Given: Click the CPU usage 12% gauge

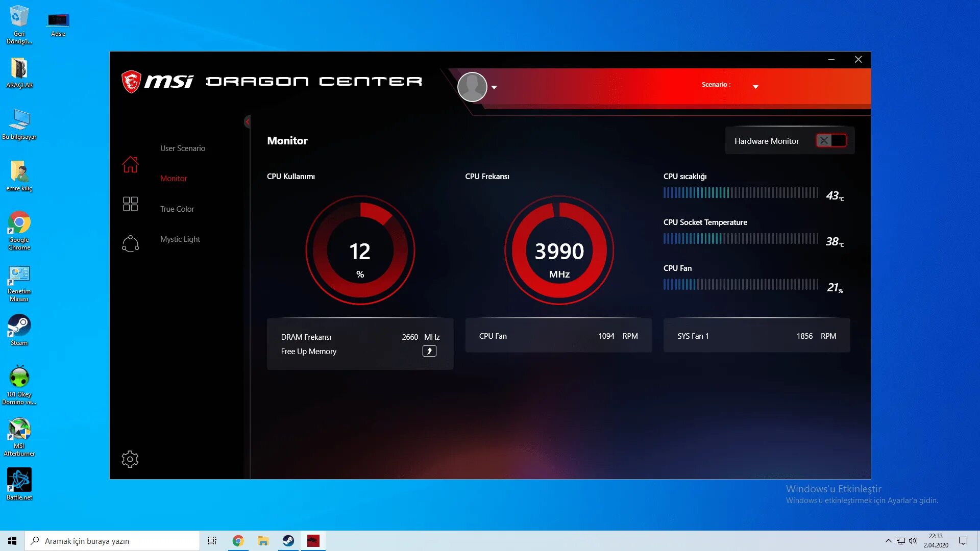Looking at the screenshot, I should pos(360,250).
